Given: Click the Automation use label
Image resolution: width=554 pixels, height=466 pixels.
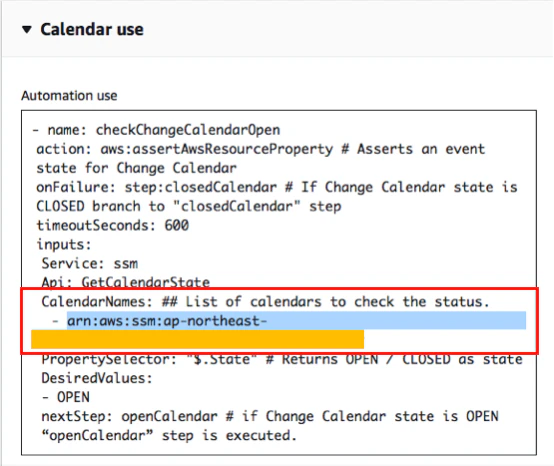Looking at the screenshot, I should pyautogui.click(x=69, y=96).
